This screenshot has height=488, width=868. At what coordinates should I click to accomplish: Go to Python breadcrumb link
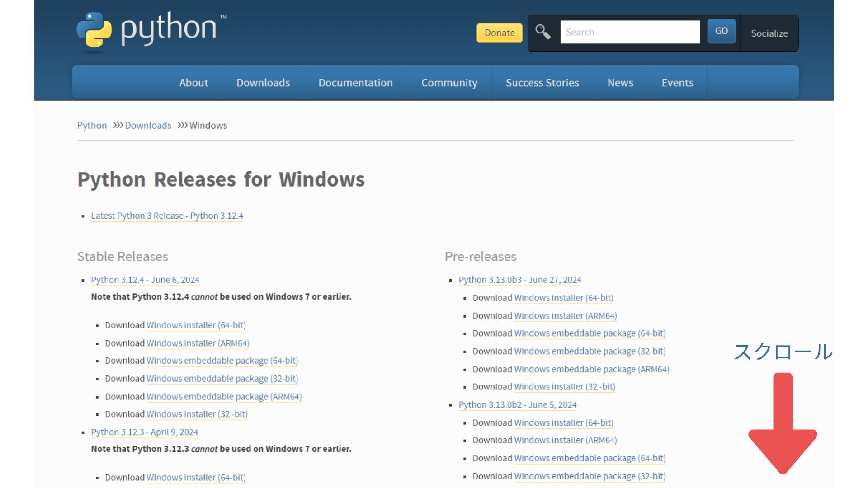click(x=92, y=126)
